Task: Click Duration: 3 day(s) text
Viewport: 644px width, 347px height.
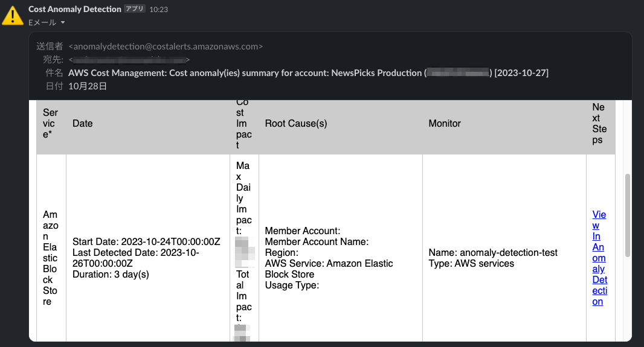Action: (x=111, y=275)
